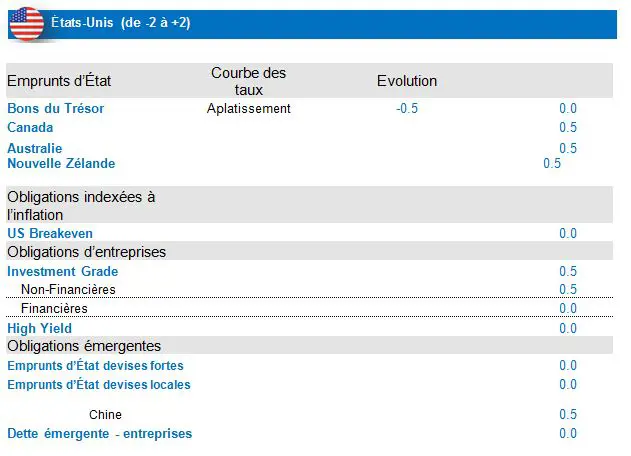631x456 pixels.
Task: Click the États-Unis header title
Action: tap(120, 23)
